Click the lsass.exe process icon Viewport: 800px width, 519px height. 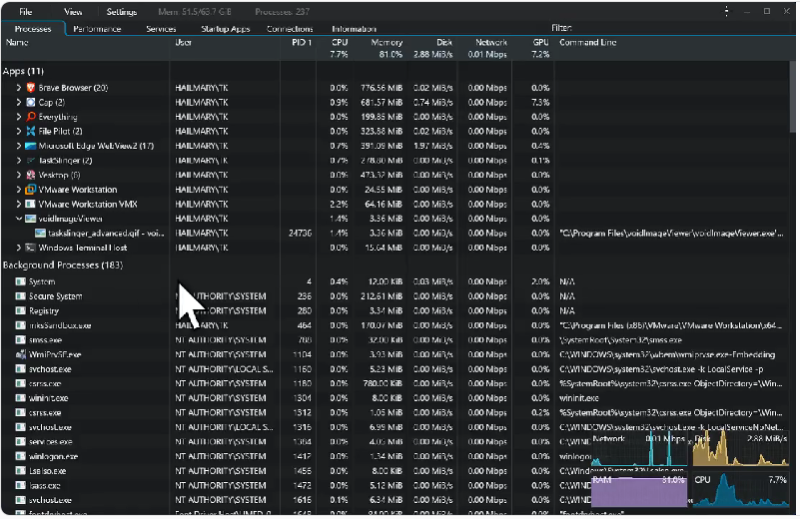20,485
